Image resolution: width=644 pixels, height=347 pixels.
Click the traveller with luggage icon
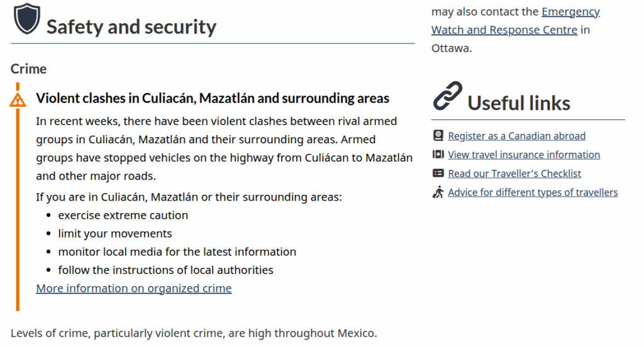pyautogui.click(x=438, y=192)
